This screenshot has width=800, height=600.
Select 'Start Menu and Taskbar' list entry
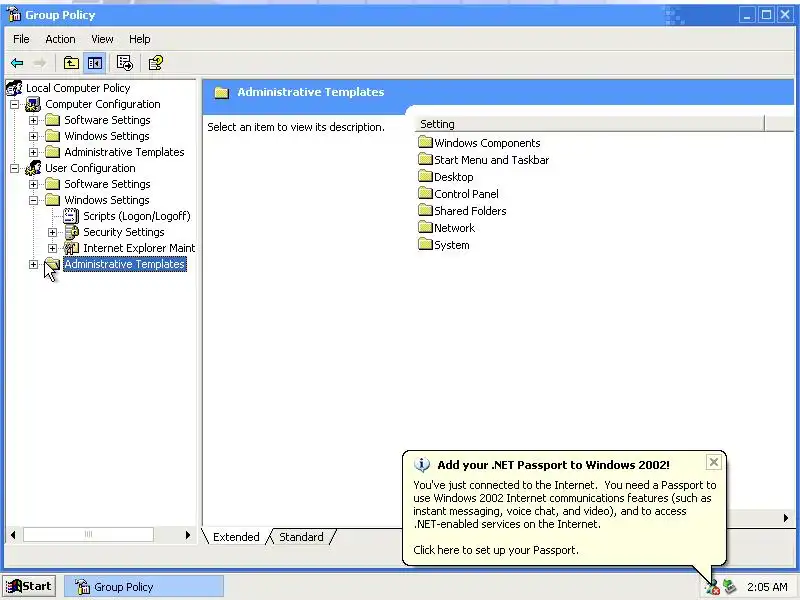(491, 160)
